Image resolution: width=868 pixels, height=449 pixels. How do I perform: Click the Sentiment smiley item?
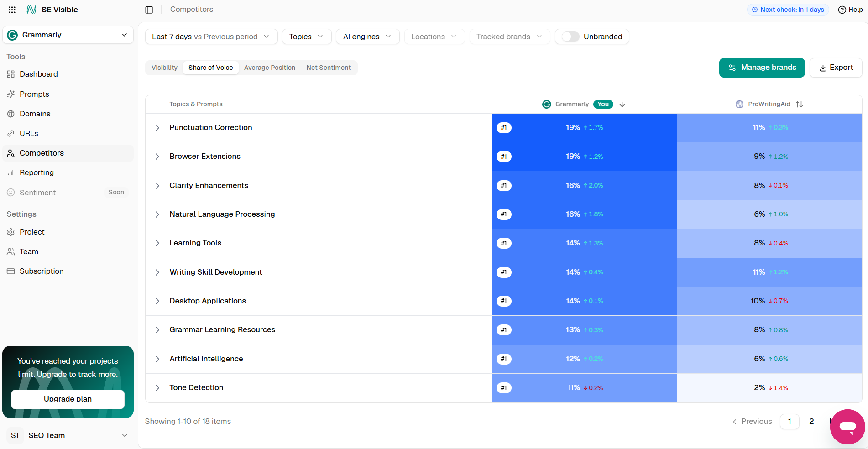[68, 193]
